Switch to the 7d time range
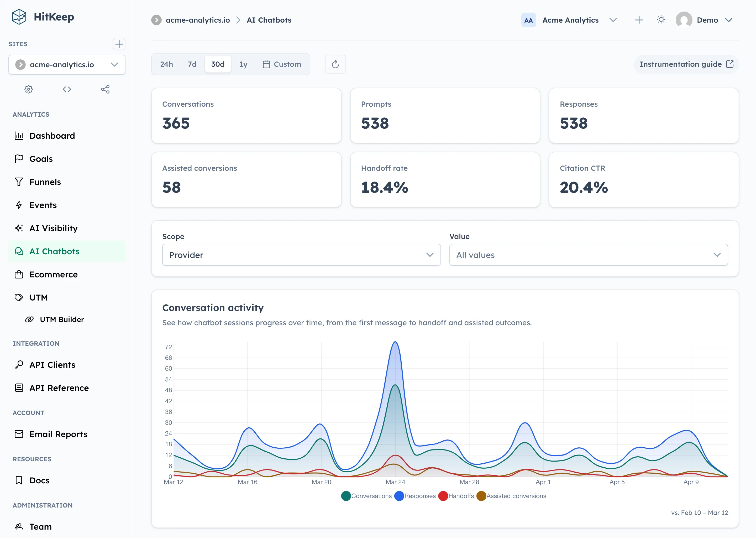The height and width of the screenshot is (538, 756). click(192, 64)
